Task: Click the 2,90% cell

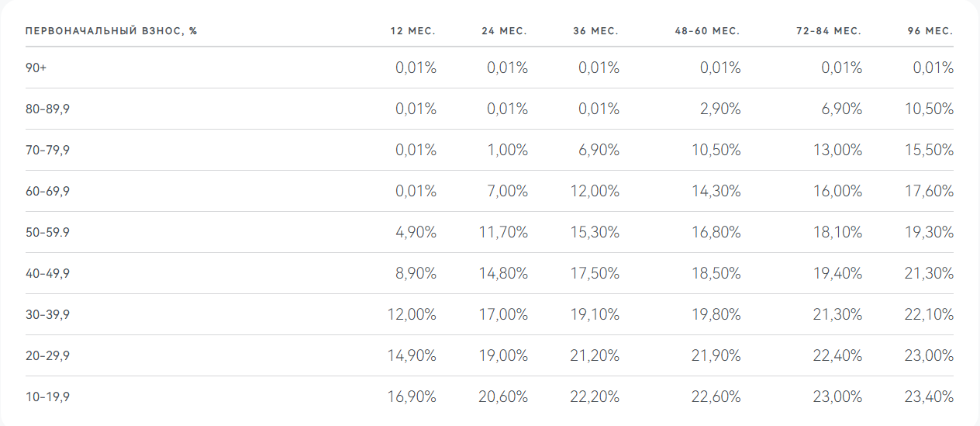Action: click(720, 109)
